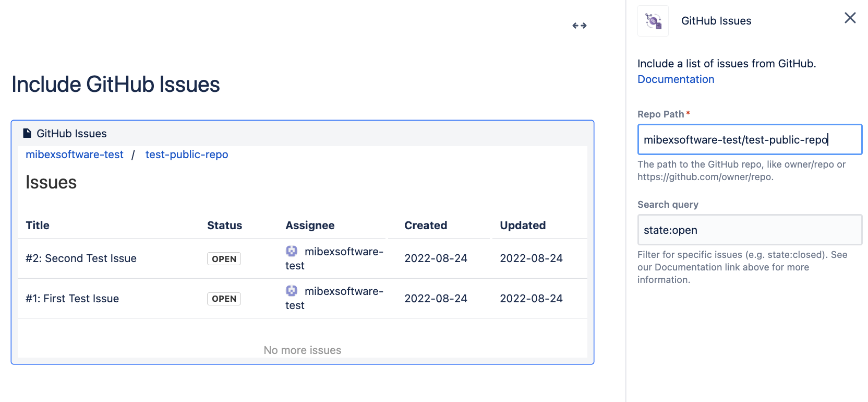Click the document icon beside GitHub Issues

point(27,134)
